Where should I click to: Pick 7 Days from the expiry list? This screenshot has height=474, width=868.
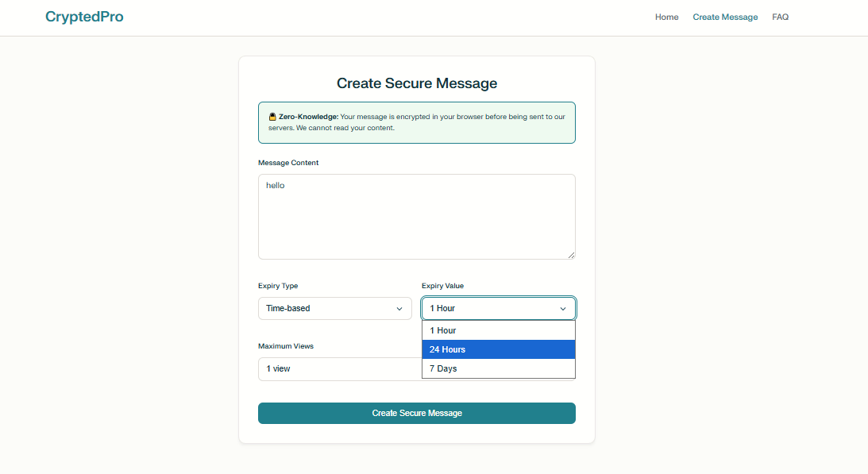coord(498,368)
